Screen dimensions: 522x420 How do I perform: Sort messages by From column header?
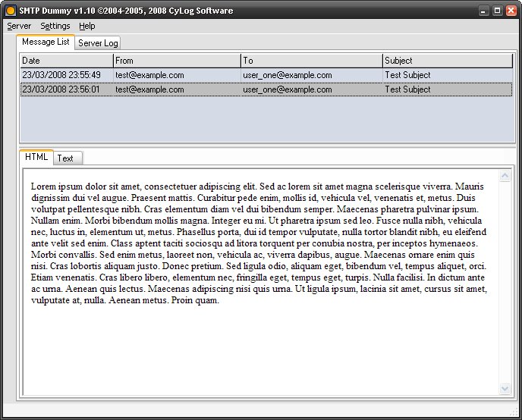click(177, 61)
